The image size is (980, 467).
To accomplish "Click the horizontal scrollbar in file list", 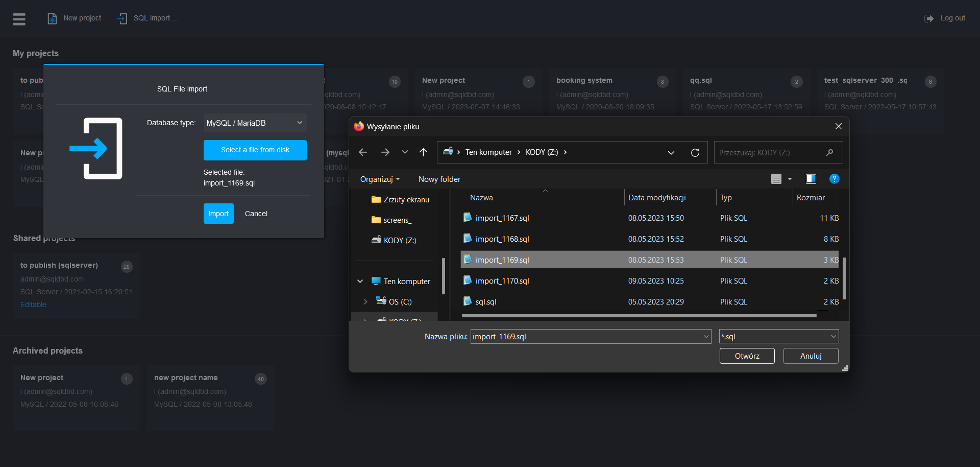I will pyautogui.click(x=638, y=316).
